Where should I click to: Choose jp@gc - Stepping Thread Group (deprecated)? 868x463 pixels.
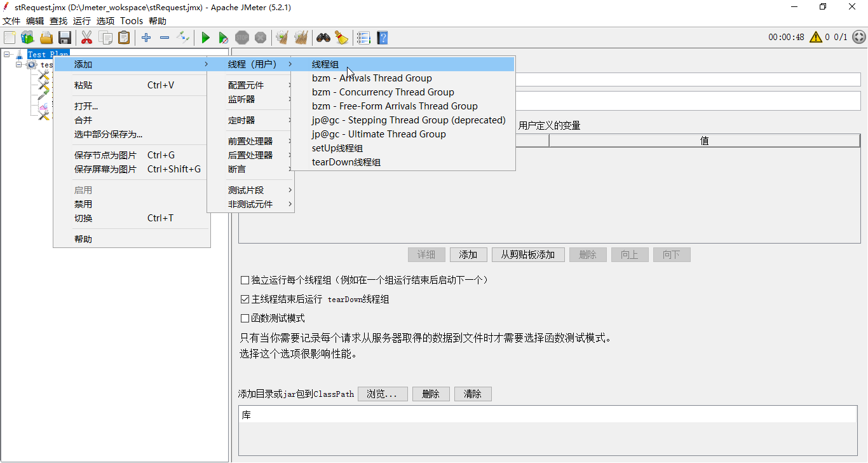[x=402, y=120]
